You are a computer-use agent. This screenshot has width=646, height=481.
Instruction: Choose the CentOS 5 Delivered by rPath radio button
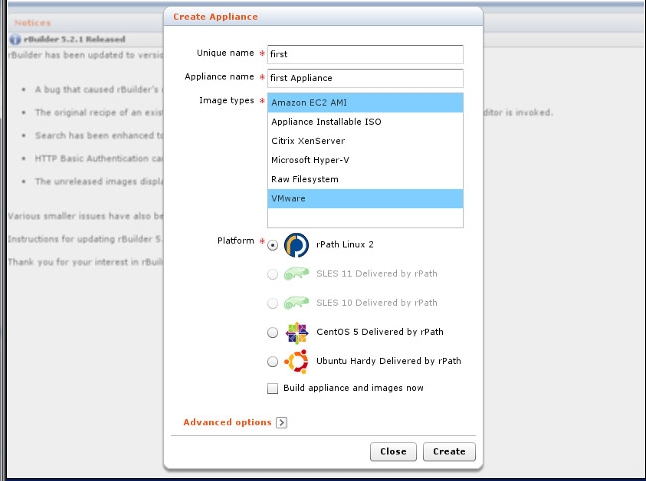(272, 332)
